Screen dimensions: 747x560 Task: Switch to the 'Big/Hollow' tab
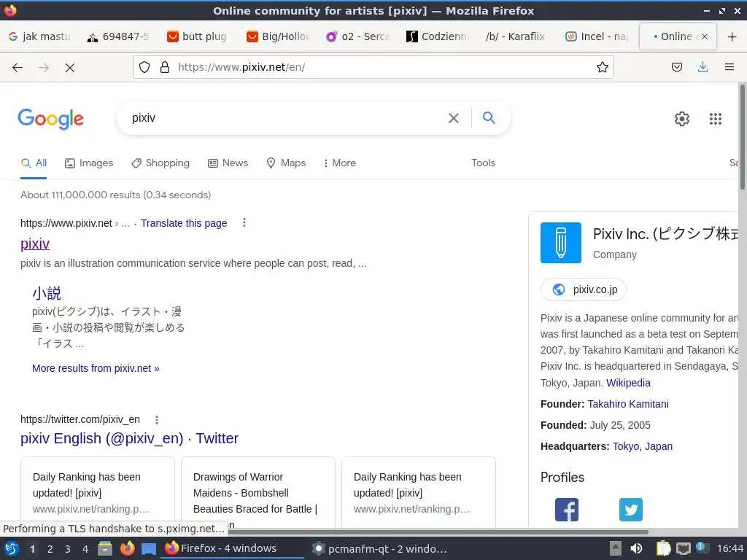(279, 36)
